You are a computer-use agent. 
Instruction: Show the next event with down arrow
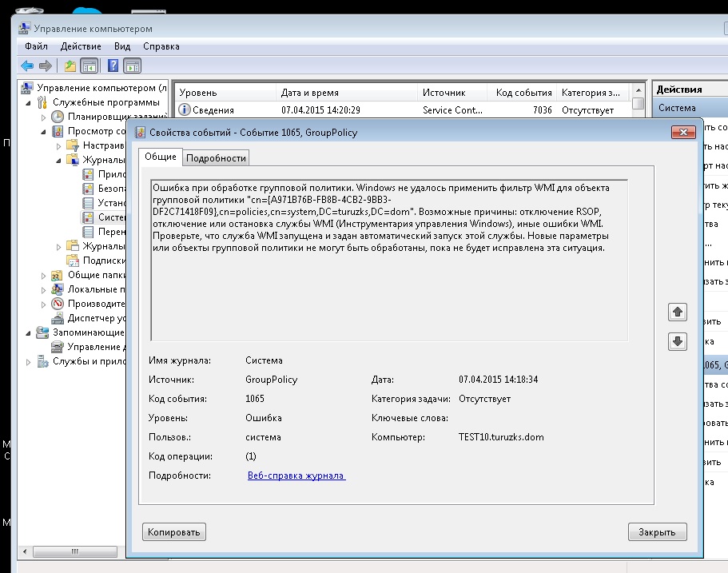[x=678, y=342]
